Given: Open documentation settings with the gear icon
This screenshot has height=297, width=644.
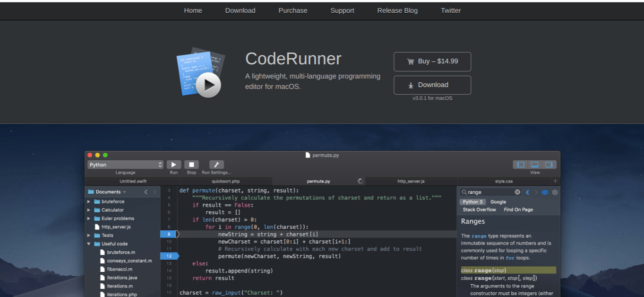Looking at the screenshot, I should [555, 192].
